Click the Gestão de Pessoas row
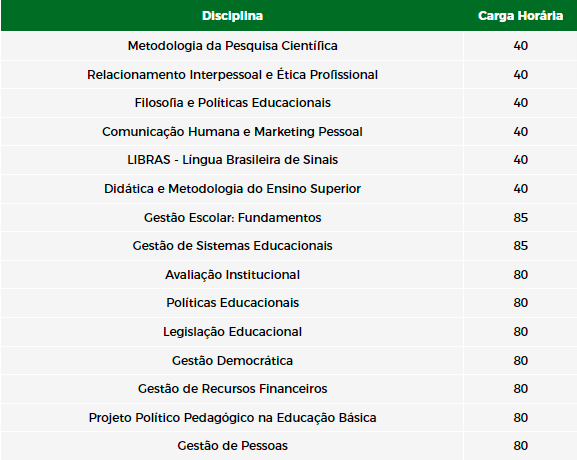577x460 pixels. tap(288, 446)
